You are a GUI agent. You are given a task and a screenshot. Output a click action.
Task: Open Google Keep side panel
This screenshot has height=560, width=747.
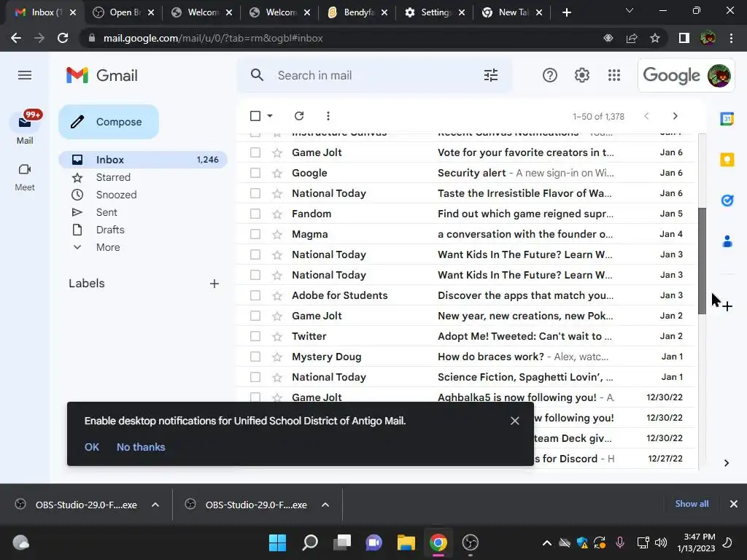727,160
